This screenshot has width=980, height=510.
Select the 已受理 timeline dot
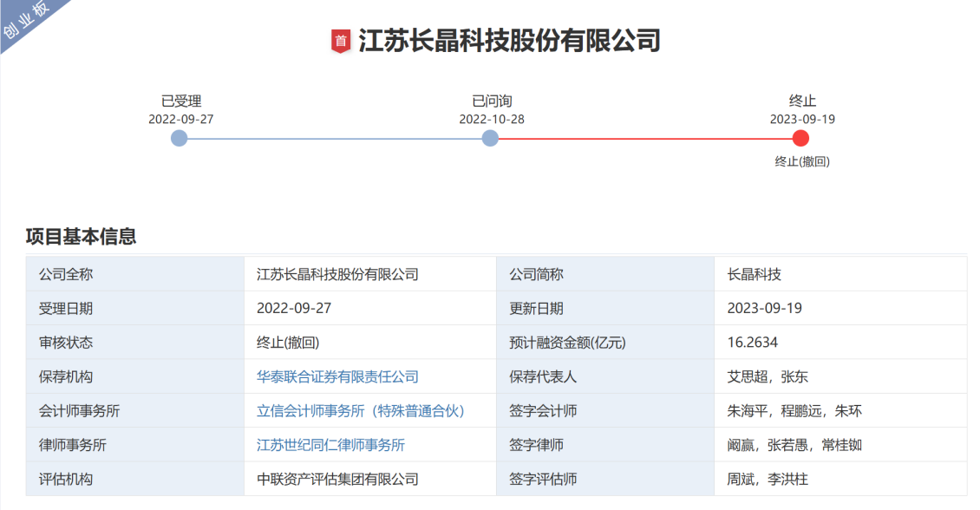click(x=179, y=137)
